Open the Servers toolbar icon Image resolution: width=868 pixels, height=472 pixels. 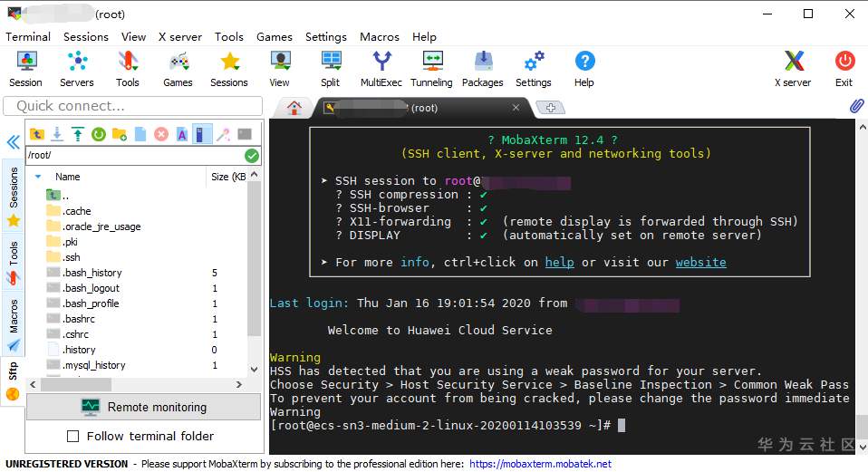(x=77, y=69)
